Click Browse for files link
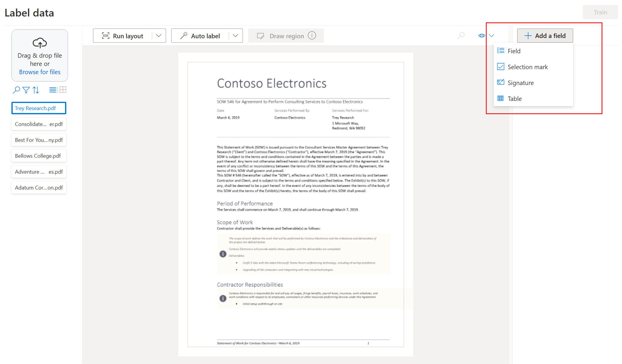Viewport: 622px width, 364px height. coord(39,72)
